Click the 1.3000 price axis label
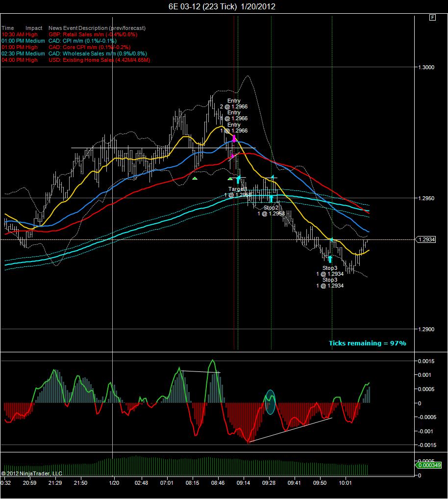This screenshot has width=448, height=499. click(426, 67)
